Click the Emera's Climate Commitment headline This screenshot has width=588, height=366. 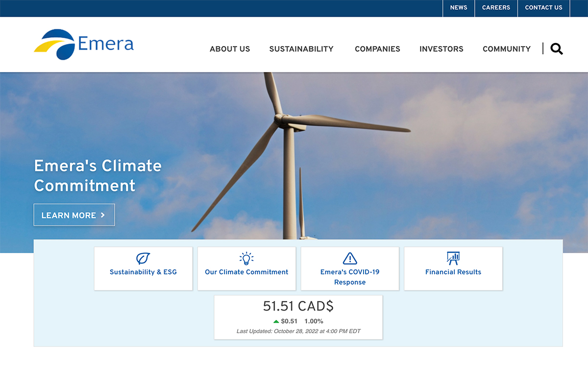[x=98, y=175]
